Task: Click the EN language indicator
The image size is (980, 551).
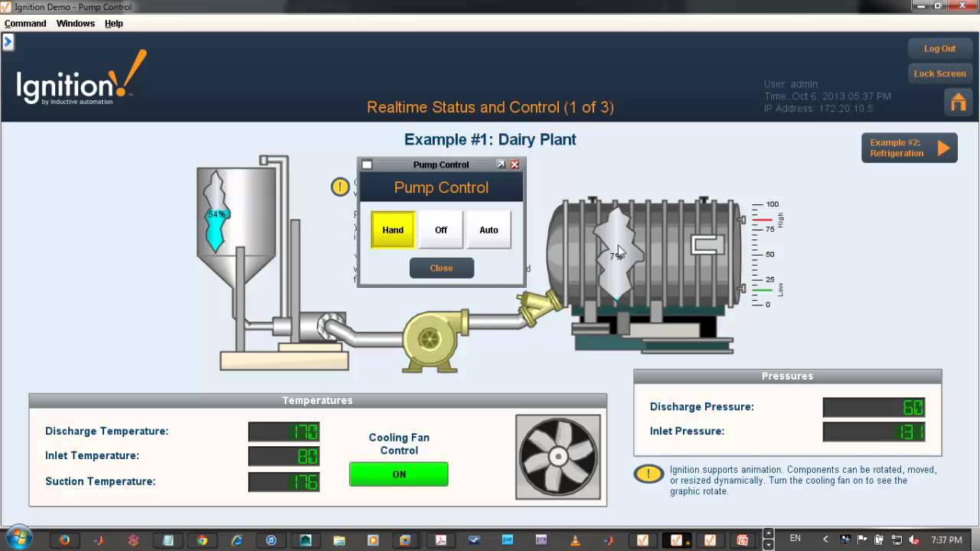Action: [795, 539]
